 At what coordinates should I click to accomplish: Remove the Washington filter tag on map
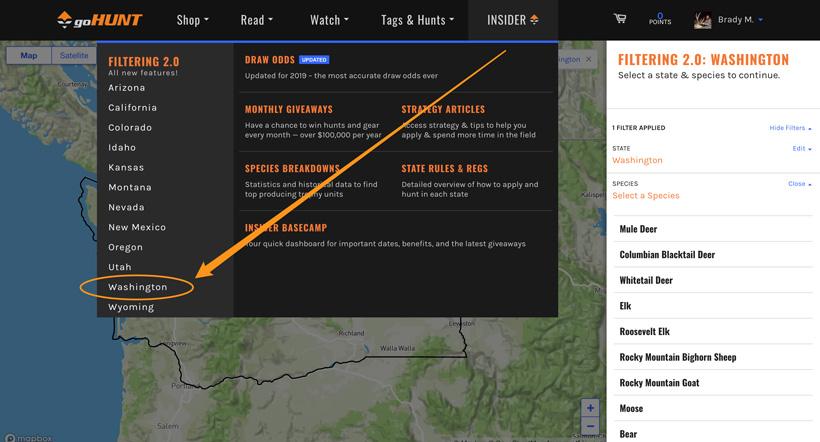[588, 59]
